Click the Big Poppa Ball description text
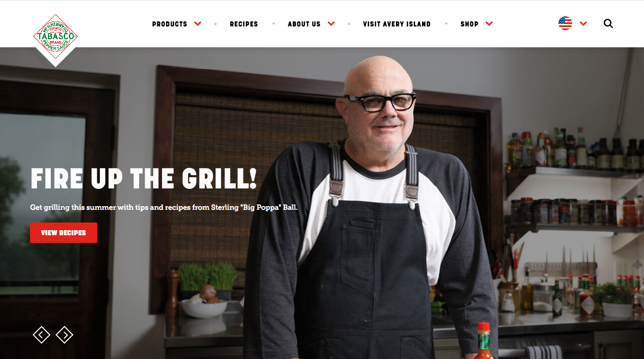644x359 pixels. tap(164, 208)
